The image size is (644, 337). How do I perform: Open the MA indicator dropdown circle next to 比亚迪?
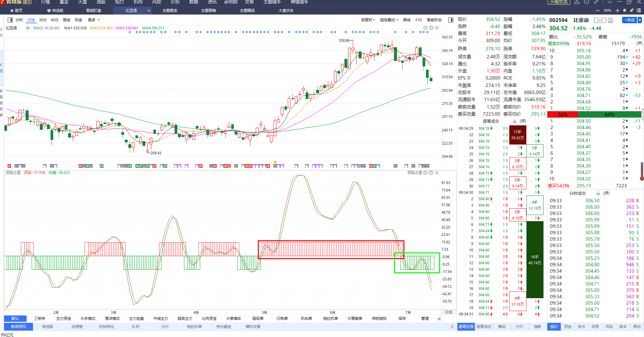pyautogui.click(x=28, y=28)
